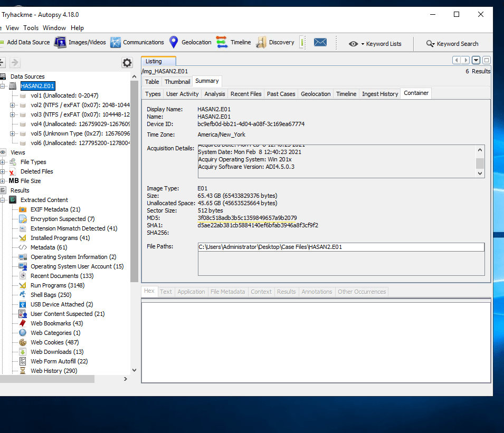Click the forward navigation arrow in tree panel
Screen dimensions: 504x433
(15, 63)
